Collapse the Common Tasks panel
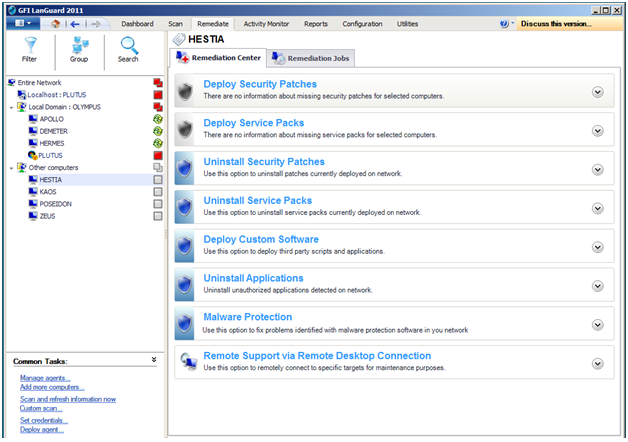 154,360
